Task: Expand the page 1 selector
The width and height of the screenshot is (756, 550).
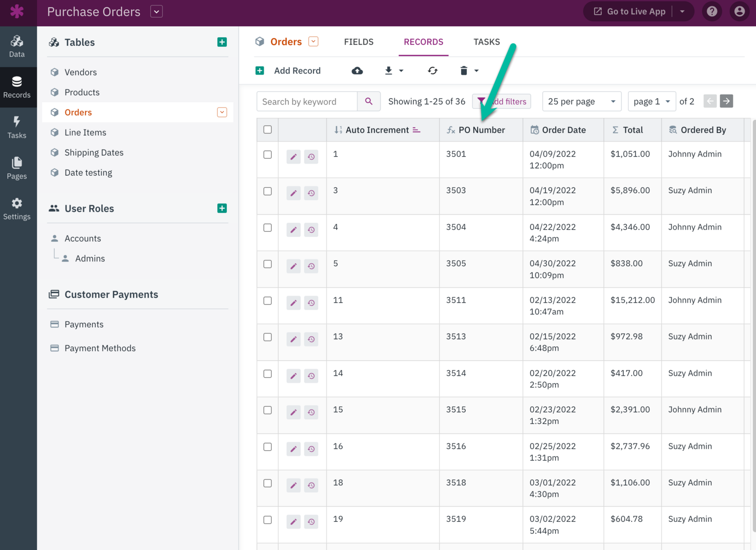Action: (x=651, y=101)
